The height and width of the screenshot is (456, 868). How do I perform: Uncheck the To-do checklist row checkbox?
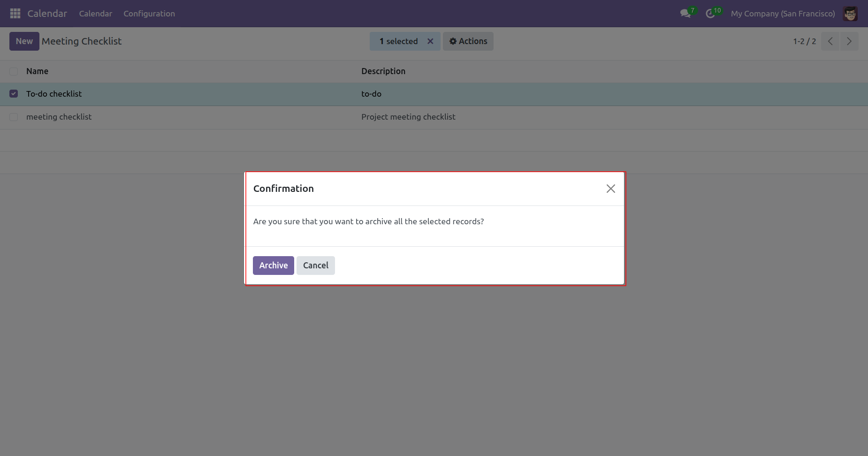coord(14,94)
